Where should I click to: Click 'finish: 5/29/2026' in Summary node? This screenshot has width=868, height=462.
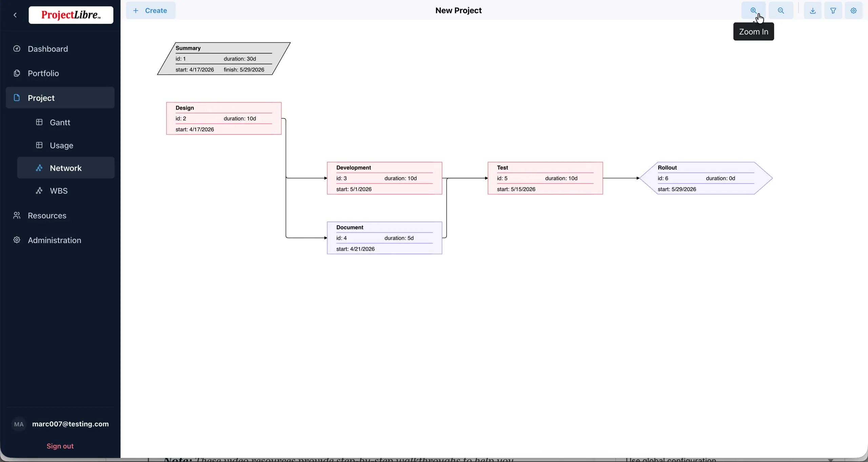(244, 70)
